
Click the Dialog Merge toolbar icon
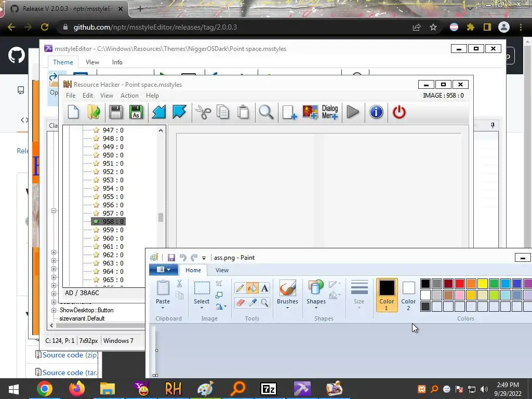[x=330, y=112]
